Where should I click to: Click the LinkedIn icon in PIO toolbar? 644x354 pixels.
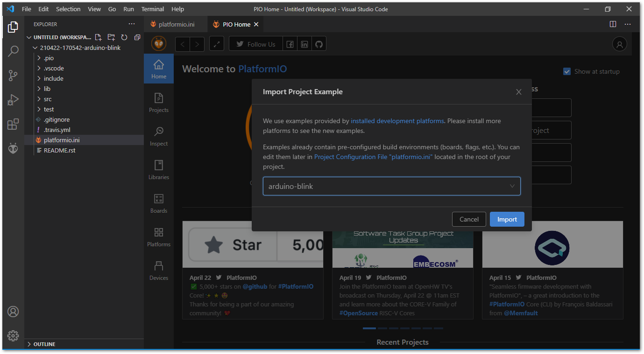point(304,44)
